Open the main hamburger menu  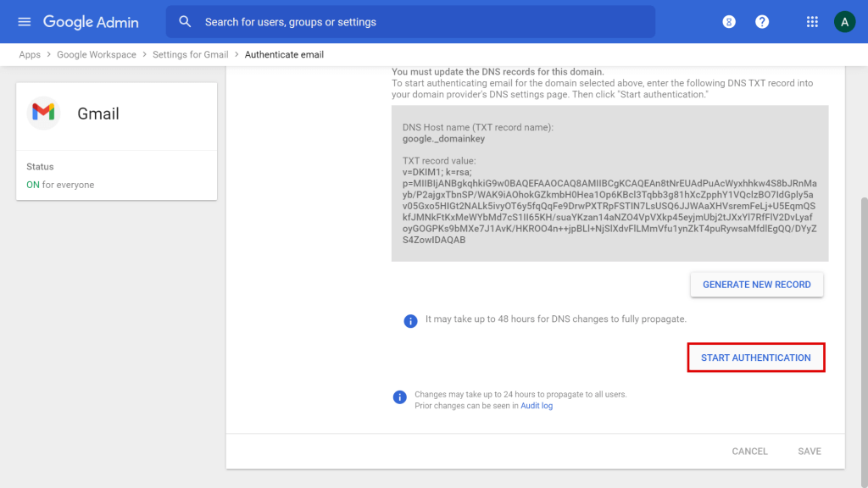(24, 21)
